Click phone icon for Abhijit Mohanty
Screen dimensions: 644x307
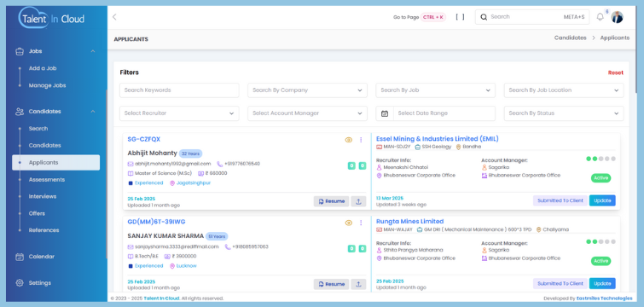pos(220,164)
